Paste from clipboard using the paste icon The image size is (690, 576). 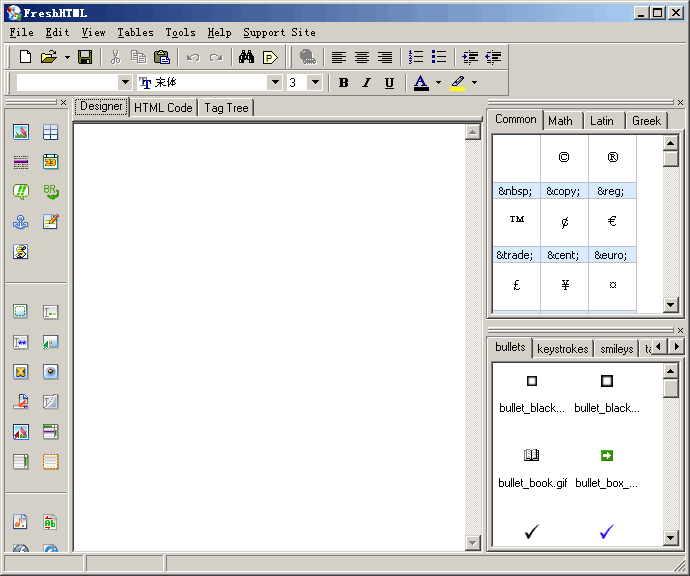coord(162,57)
